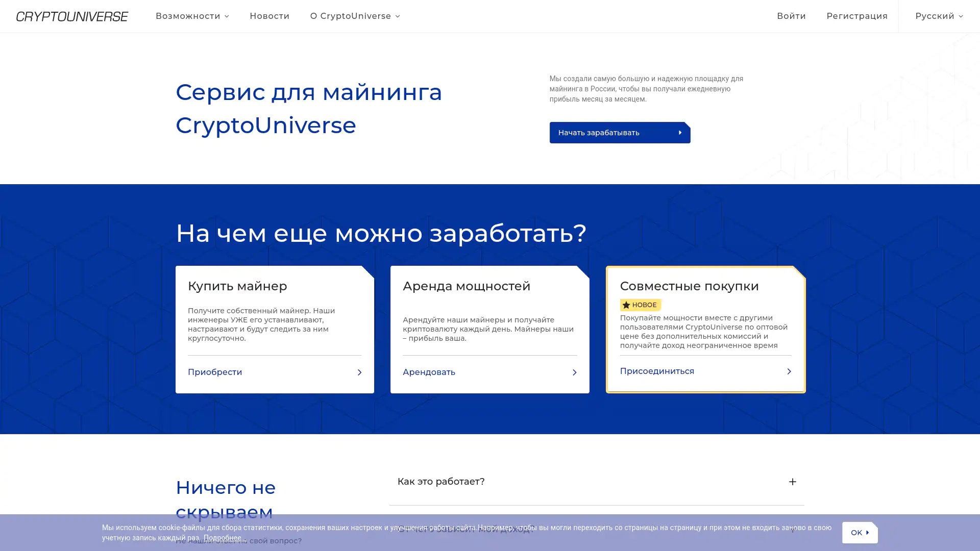Expand the О CryptoUniverse menu
Viewport: 980px width, 551px height.
coord(355,16)
